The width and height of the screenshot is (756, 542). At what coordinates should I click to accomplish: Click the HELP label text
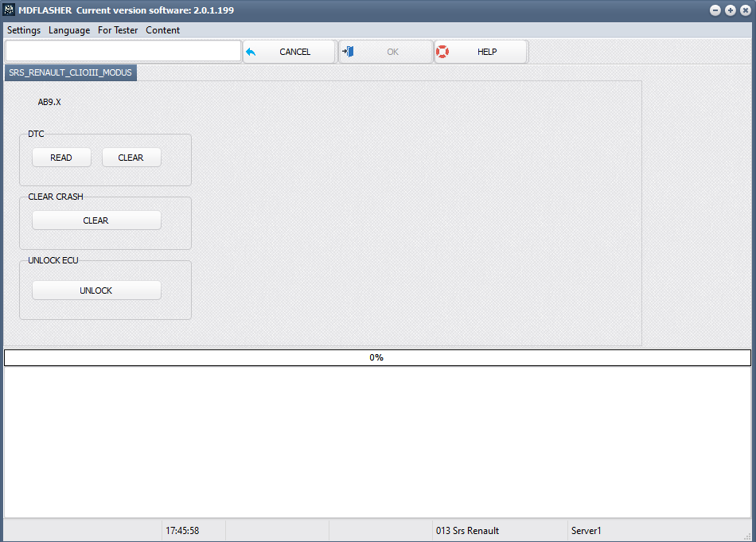click(487, 52)
